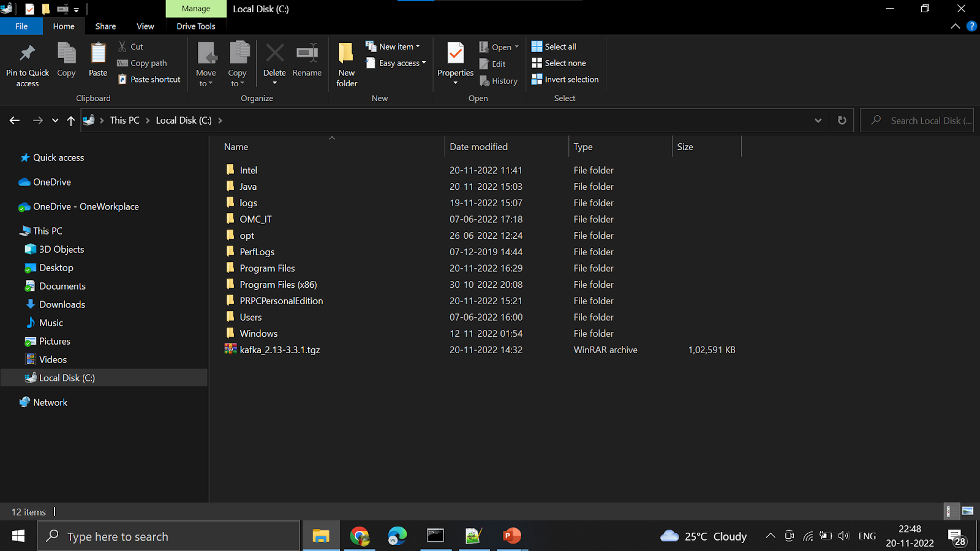Expand address bar previous locations dropdown

click(818, 121)
